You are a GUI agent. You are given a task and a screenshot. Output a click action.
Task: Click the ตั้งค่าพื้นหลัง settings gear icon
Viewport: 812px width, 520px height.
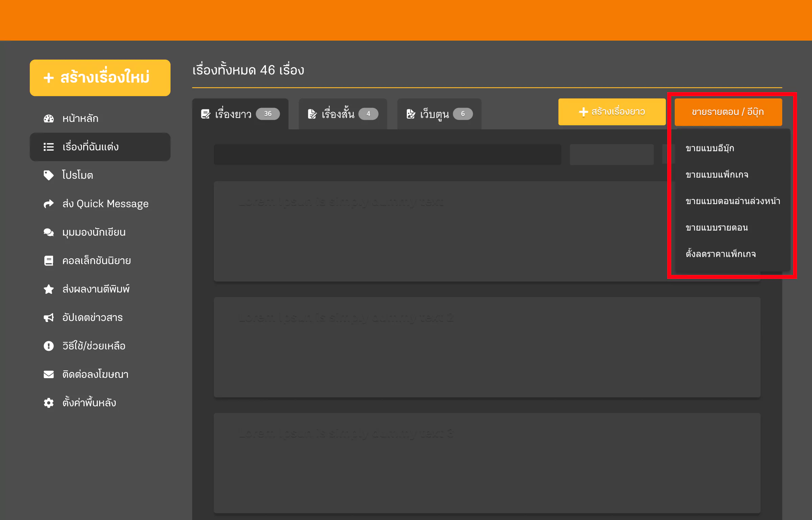48,403
